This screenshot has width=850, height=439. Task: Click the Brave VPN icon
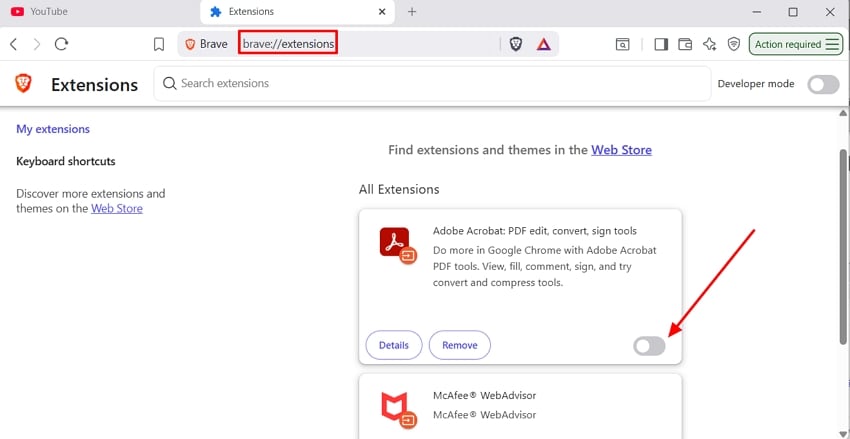pyautogui.click(x=733, y=44)
